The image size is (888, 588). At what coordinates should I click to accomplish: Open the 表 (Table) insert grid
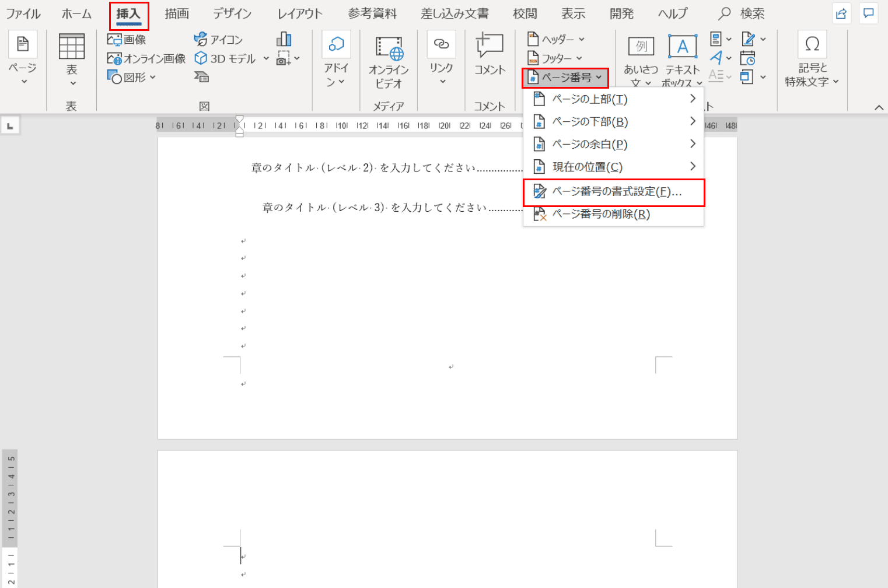72,60
